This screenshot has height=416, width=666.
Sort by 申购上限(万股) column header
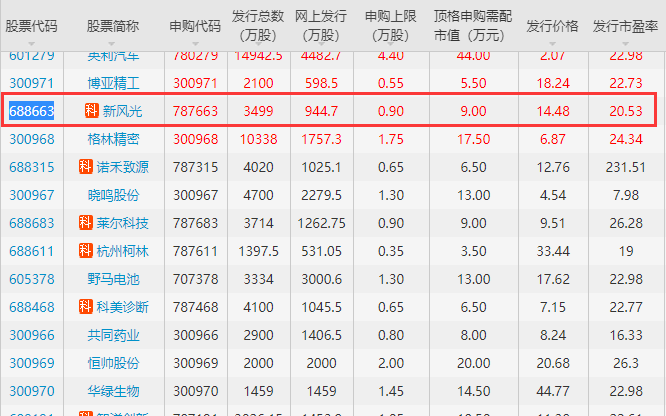390,25
